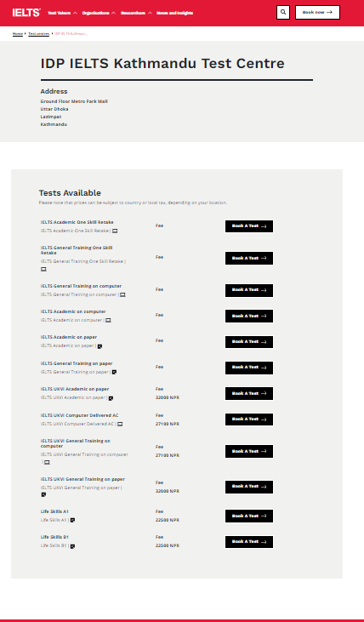The height and width of the screenshot is (622, 364).
Task: Click paper icon beside IELTS UKVI Academic on paper
Action: 111,398
